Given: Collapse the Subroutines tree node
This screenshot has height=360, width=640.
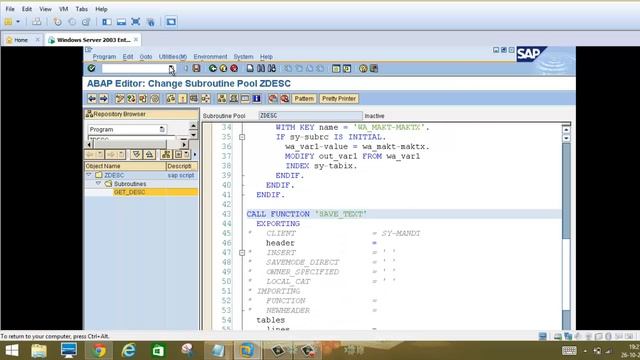Looking at the screenshot, I should (98, 184).
